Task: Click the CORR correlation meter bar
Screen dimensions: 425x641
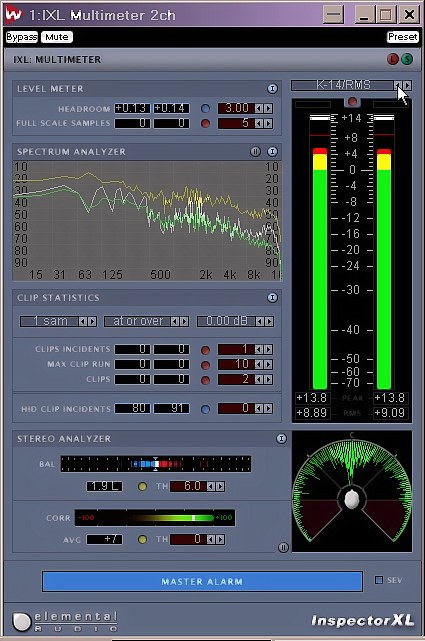Action: click(x=155, y=518)
